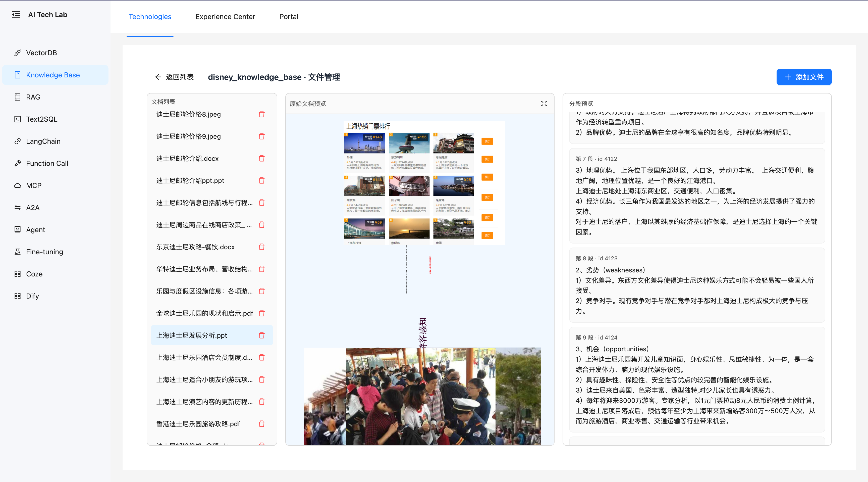
Task: Click 返回列表 to go back
Action: coord(174,77)
